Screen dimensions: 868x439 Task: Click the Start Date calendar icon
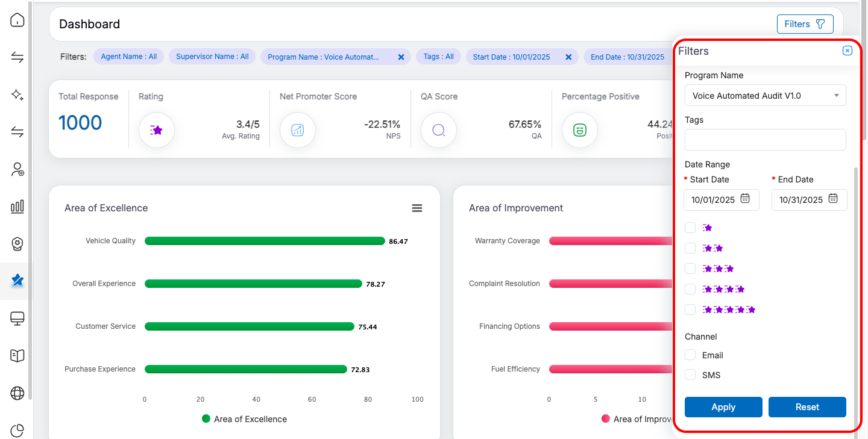pyautogui.click(x=745, y=199)
